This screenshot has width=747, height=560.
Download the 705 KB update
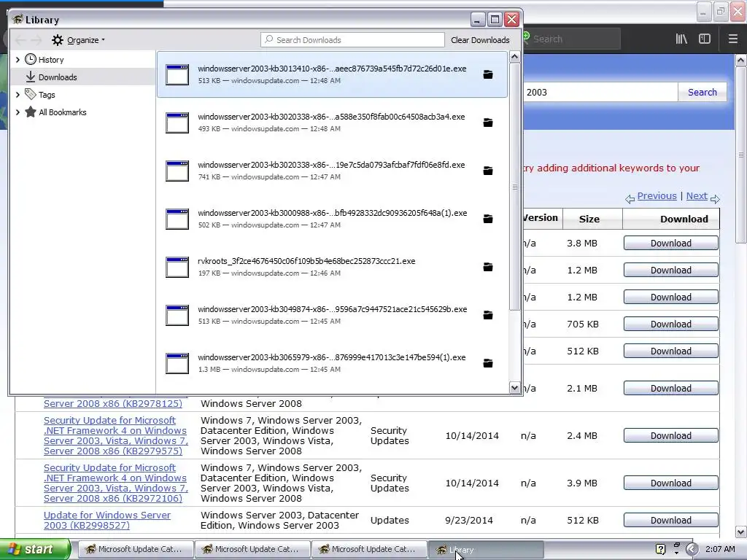pos(671,324)
